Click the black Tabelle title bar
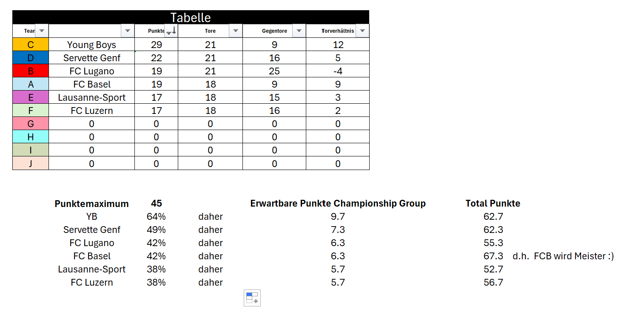Screen dimensions: 644x312 tap(191, 17)
